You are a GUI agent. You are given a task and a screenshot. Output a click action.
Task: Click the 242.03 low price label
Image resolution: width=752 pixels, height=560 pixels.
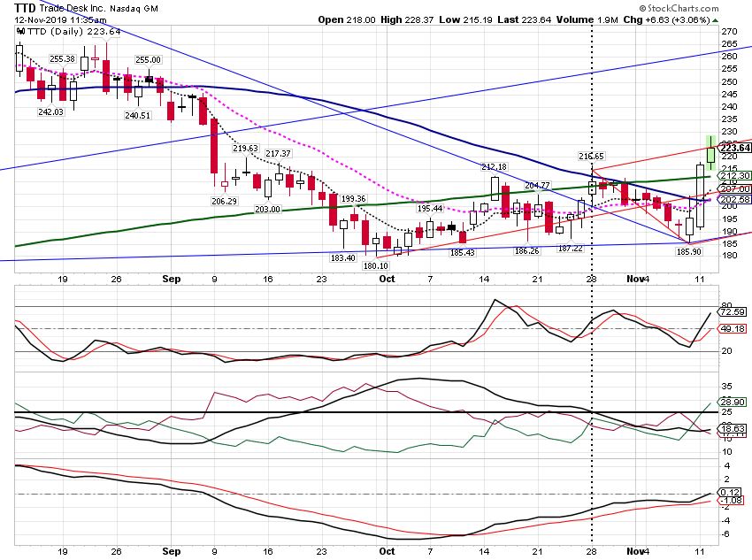pos(50,111)
